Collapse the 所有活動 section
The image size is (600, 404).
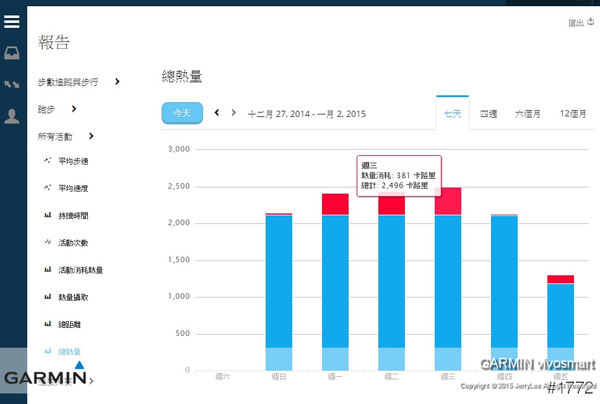point(91,135)
